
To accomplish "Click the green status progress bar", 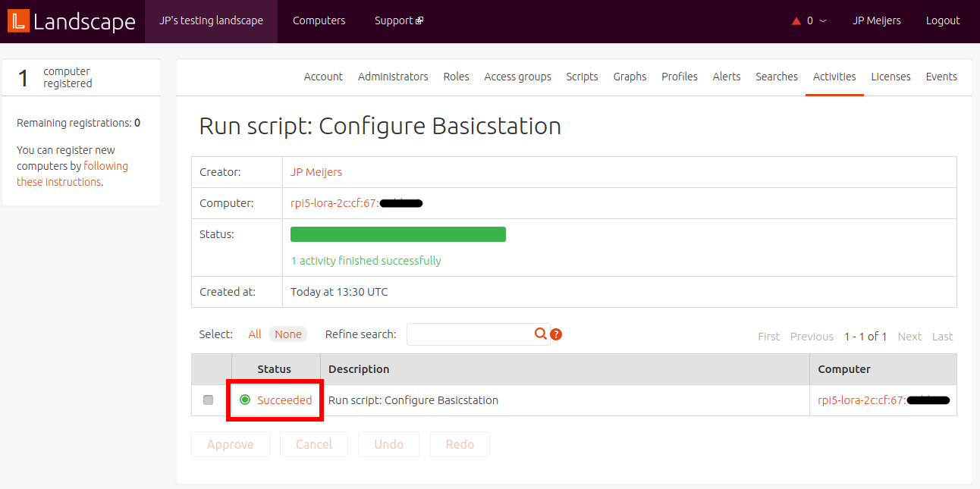I will [x=398, y=234].
